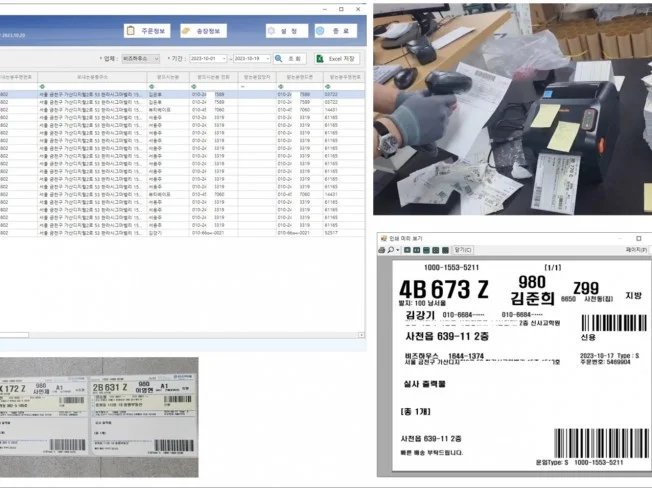Screen dimensions: 652x488
Task: Click the Excel 저장 button
Action: tap(337, 59)
